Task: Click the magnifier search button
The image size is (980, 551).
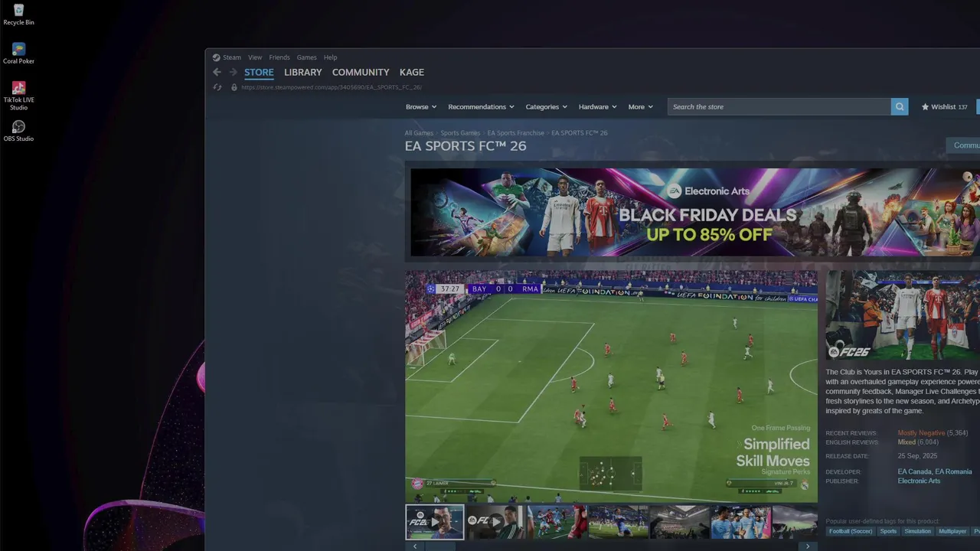Action: 900,107
